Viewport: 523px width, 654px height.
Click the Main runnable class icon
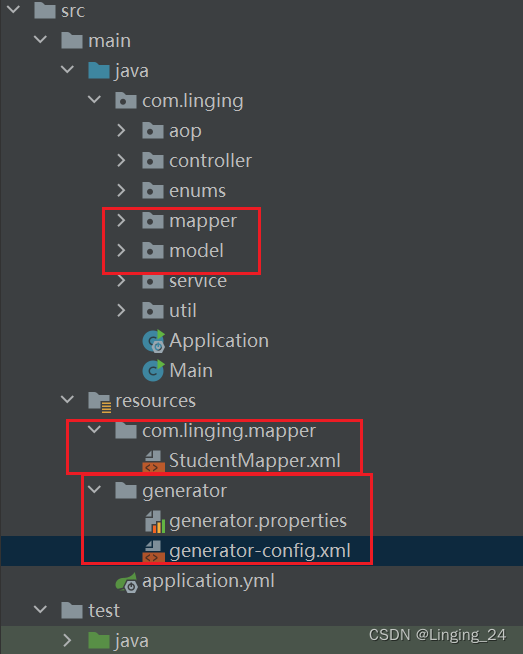tap(153, 371)
